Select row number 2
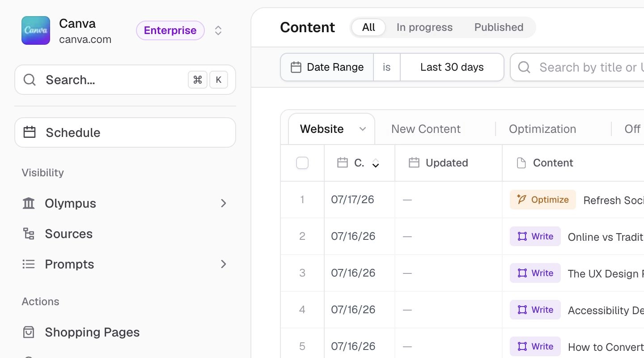The image size is (644, 358). (x=302, y=236)
